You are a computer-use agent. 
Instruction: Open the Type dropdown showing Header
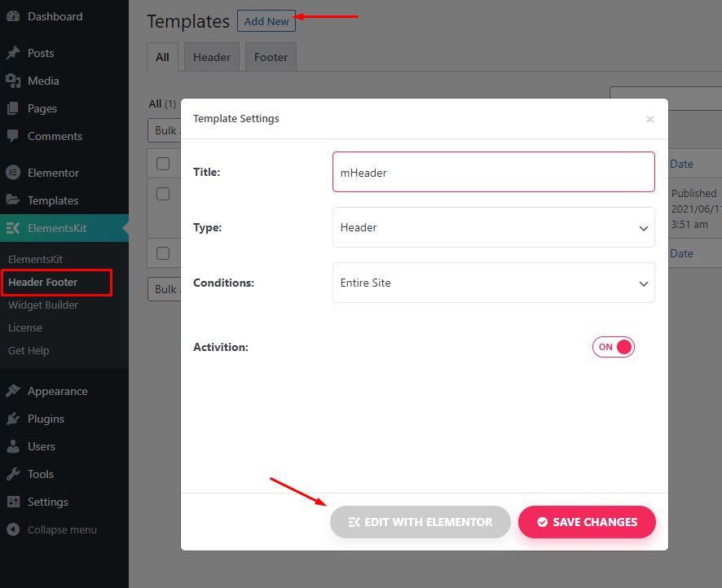coord(493,227)
